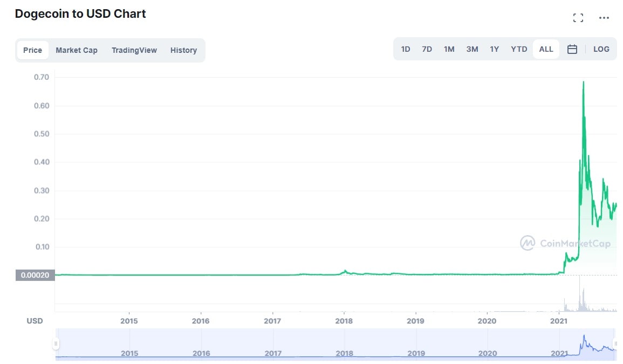Click the 0.50 y-axis value
623x364 pixels.
coord(42,134)
